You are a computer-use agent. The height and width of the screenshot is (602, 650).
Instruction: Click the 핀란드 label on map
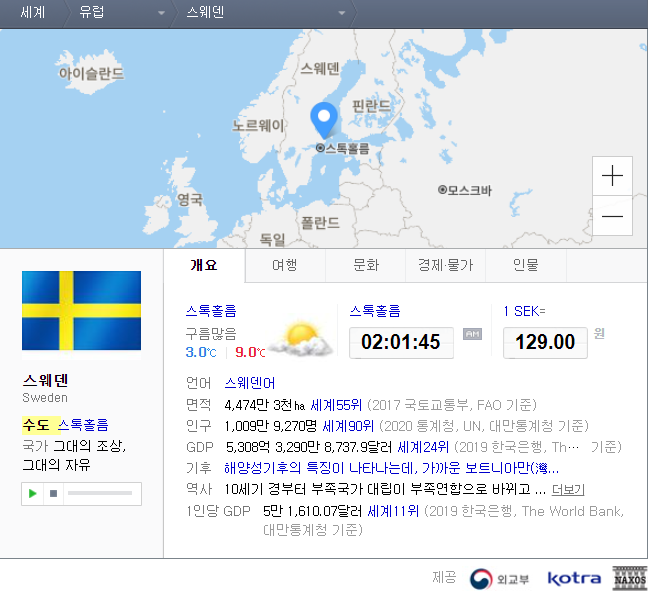point(371,106)
